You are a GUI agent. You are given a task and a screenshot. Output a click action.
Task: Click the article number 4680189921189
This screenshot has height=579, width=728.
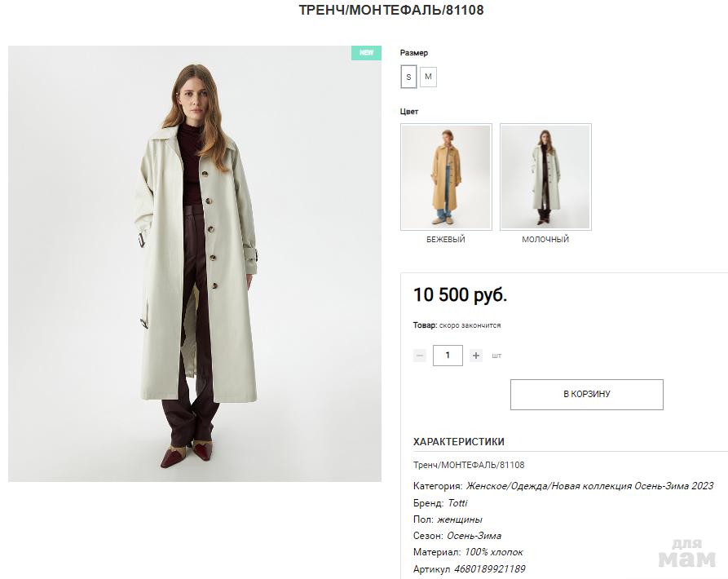point(489,568)
